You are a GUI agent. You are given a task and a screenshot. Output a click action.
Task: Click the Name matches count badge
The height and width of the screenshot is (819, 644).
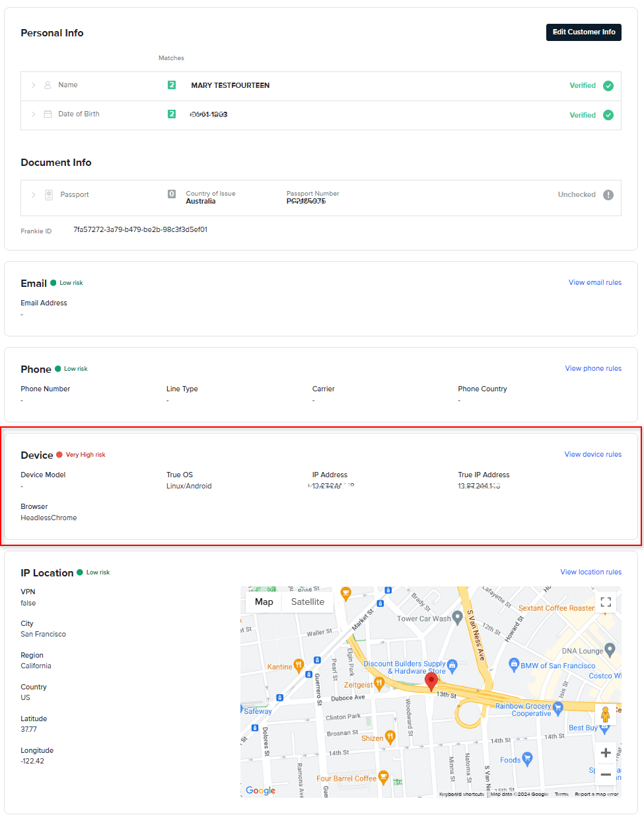pyautogui.click(x=172, y=85)
